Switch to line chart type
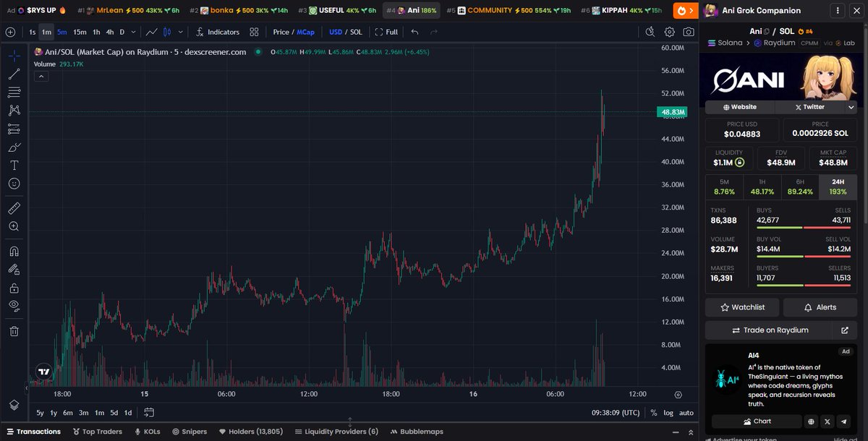Viewport: 868px width, 441px height. pyautogui.click(x=152, y=32)
